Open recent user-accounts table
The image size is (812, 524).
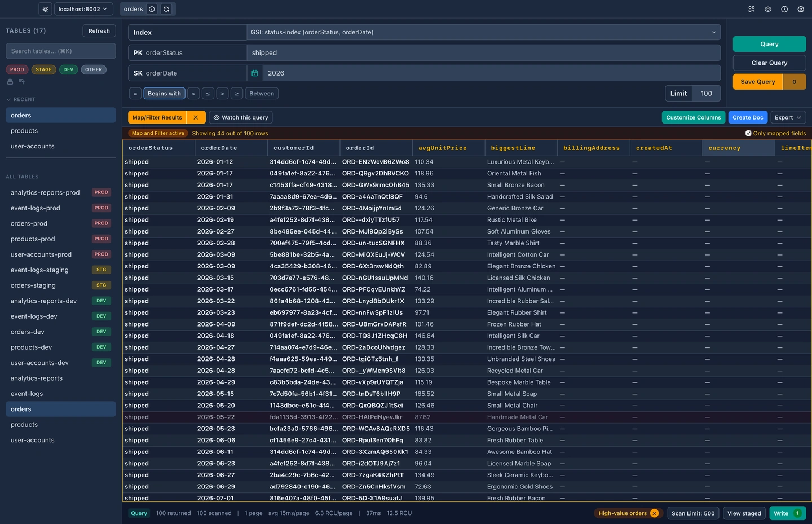click(x=61, y=146)
